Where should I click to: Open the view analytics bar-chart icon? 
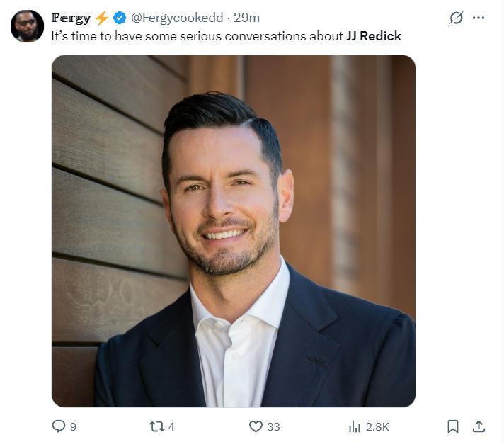[x=355, y=426]
